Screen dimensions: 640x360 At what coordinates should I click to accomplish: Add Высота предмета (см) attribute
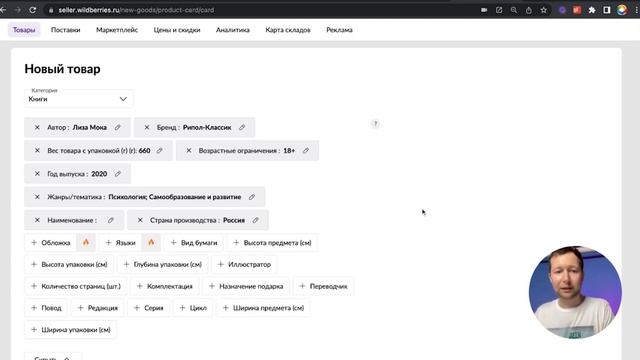coord(272,242)
